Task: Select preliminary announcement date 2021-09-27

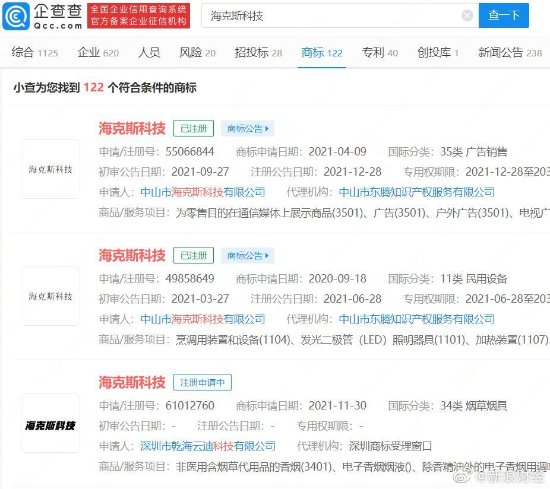Action: click(200, 172)
